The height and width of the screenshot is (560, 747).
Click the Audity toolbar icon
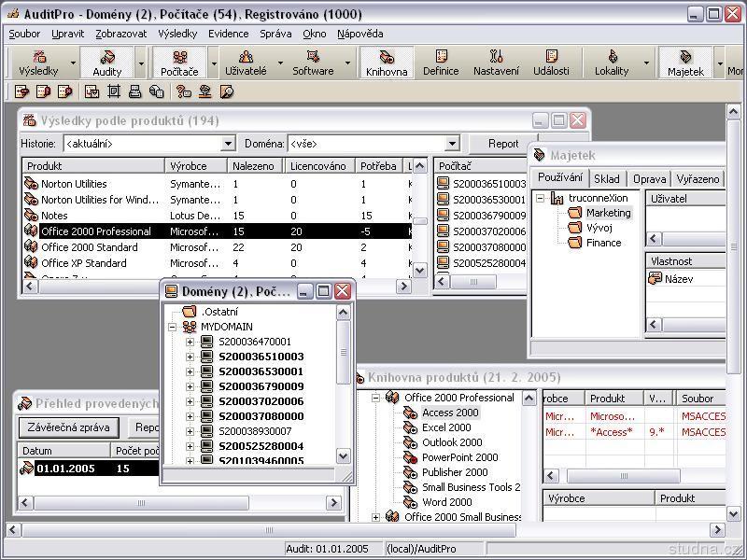click(x=107, y=63)
